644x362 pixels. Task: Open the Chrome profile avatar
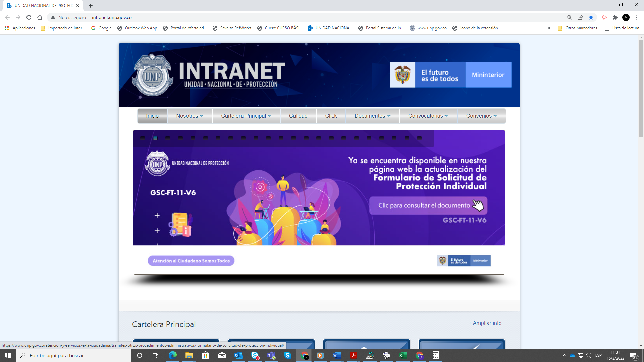pyautogui.click(x=626, y=17)
